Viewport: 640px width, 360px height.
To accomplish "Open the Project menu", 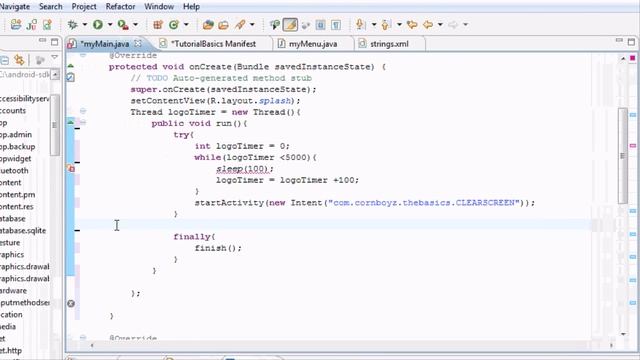I will pyautogui.click(x=84, y=7).
